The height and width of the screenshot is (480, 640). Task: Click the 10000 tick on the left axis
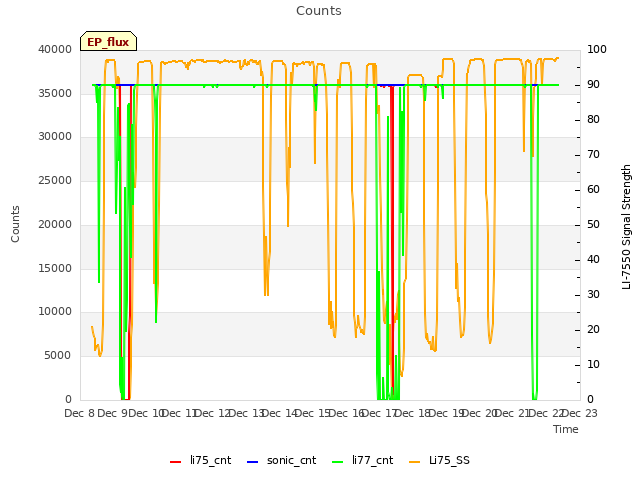[55, 312]
